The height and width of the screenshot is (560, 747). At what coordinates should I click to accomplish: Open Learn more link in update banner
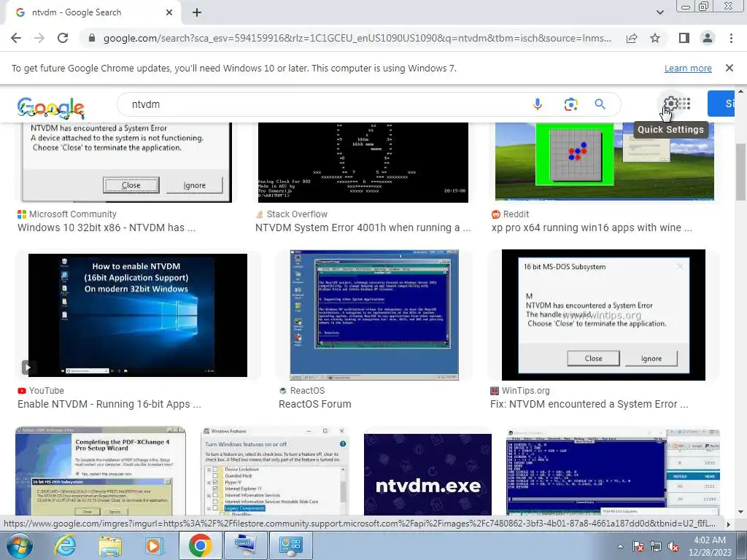pos(688,68)
